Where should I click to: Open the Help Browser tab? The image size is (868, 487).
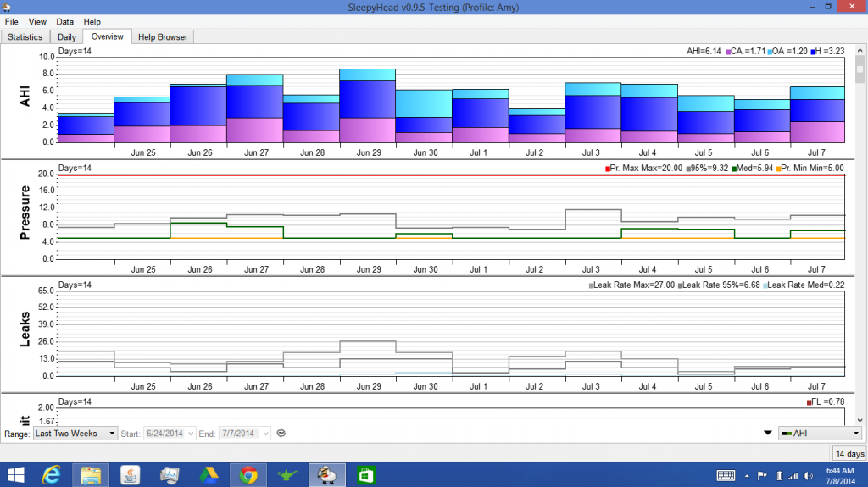(x=164, y=37)
